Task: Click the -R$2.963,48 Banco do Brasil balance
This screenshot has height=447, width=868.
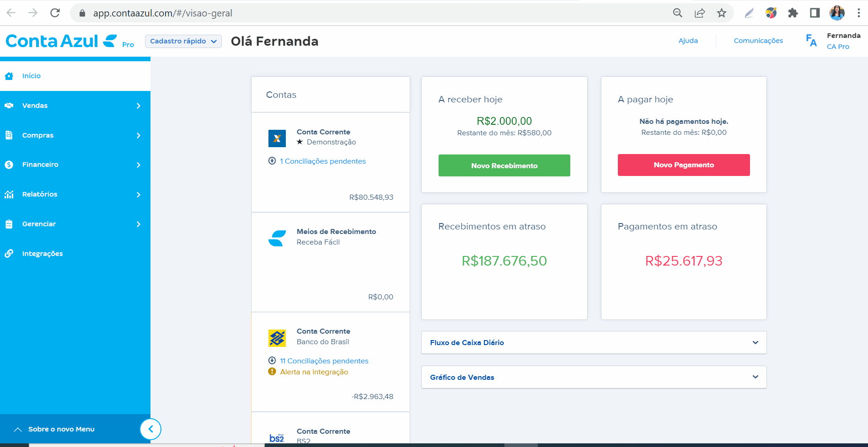Action: point(372,396)
